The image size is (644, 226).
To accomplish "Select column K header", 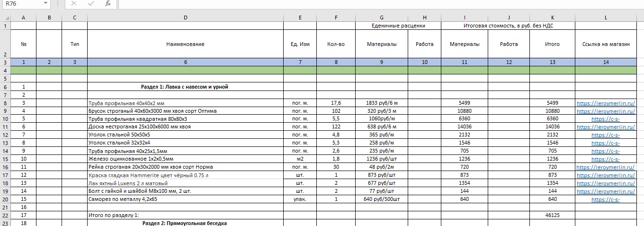I will [x=552, y=18].
